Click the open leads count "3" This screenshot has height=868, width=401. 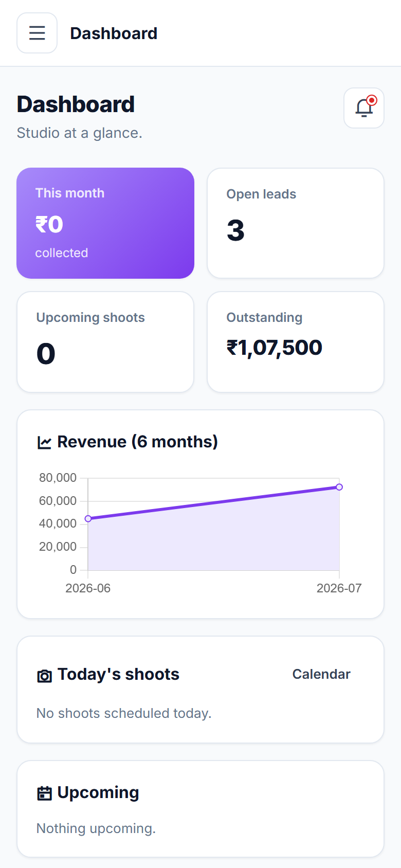click(x=235, y=230)
